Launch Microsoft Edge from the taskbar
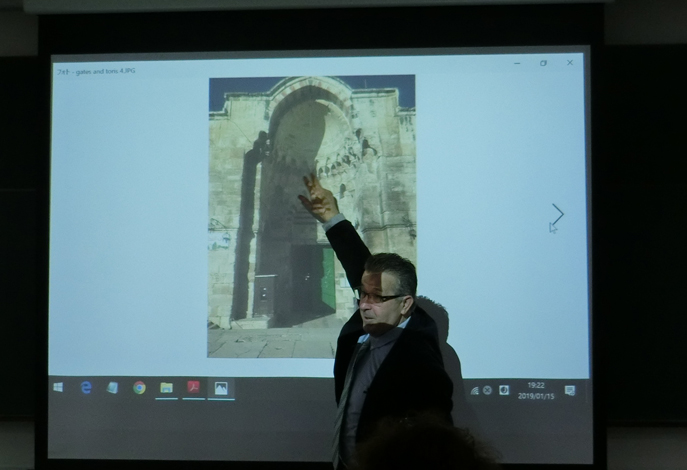The width and height of the screenshot is (687, 470). tap(86, 387)
